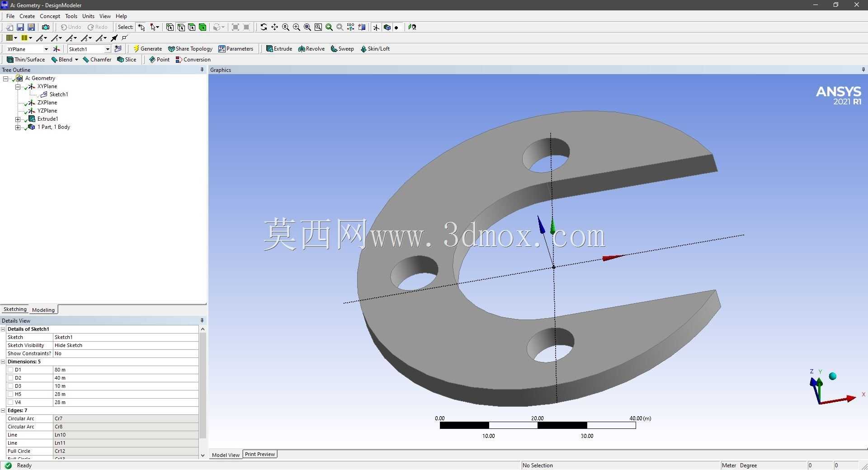
Task: Open the Blend dropdown arrow
Action: point(76,60)
